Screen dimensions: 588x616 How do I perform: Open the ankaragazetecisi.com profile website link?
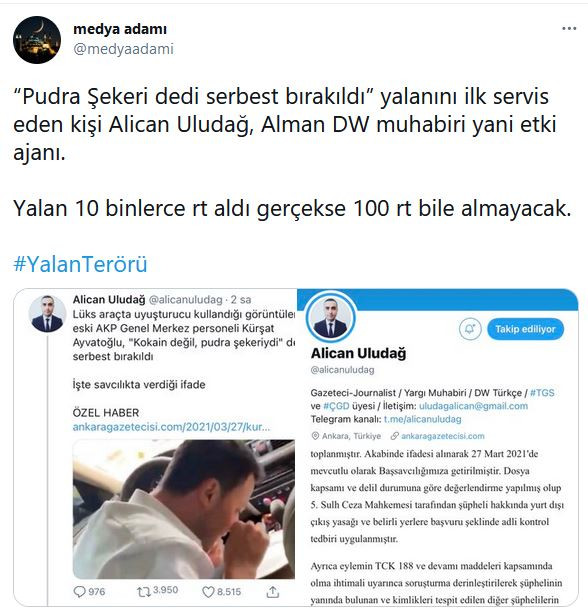(x=443, y=436)
